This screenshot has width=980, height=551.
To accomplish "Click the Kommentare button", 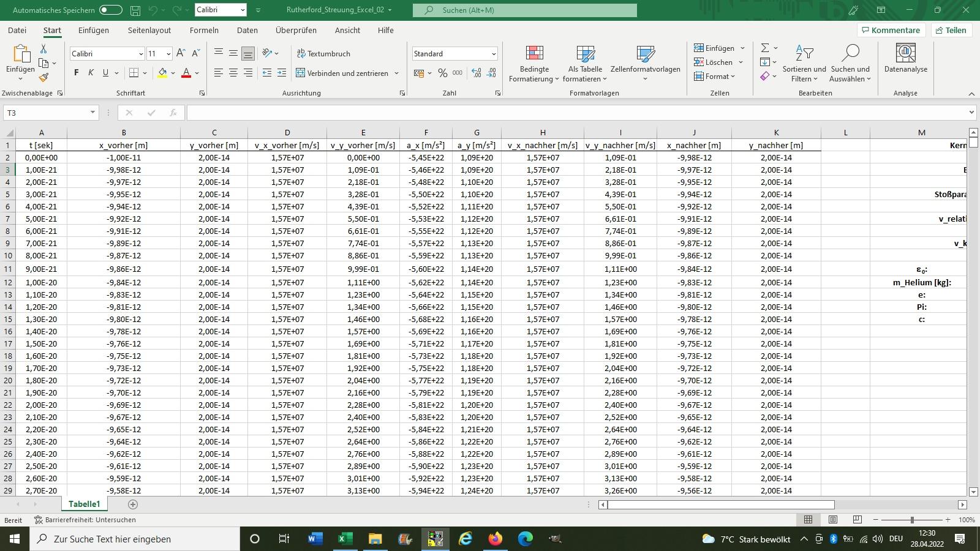I will [891, 30].
